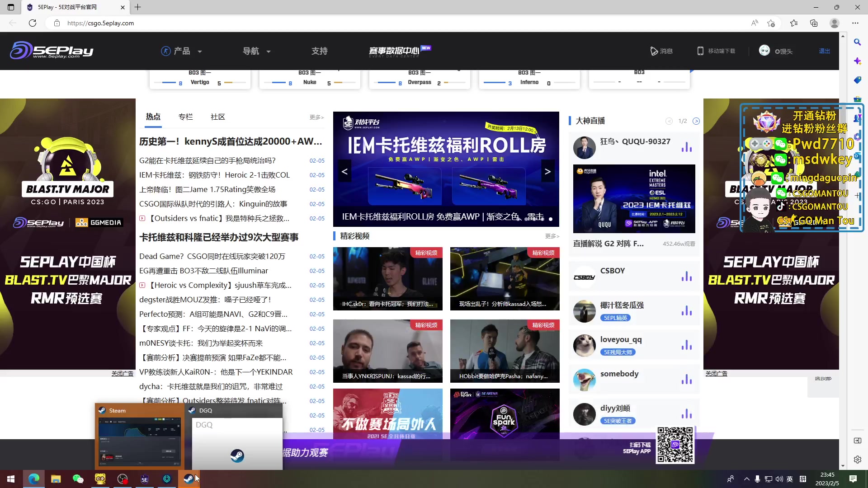The width and height of the screenshot is (868, 488).
Task: Show next 大神直播 page using the right chevron
Action: (x=696, y=121)
